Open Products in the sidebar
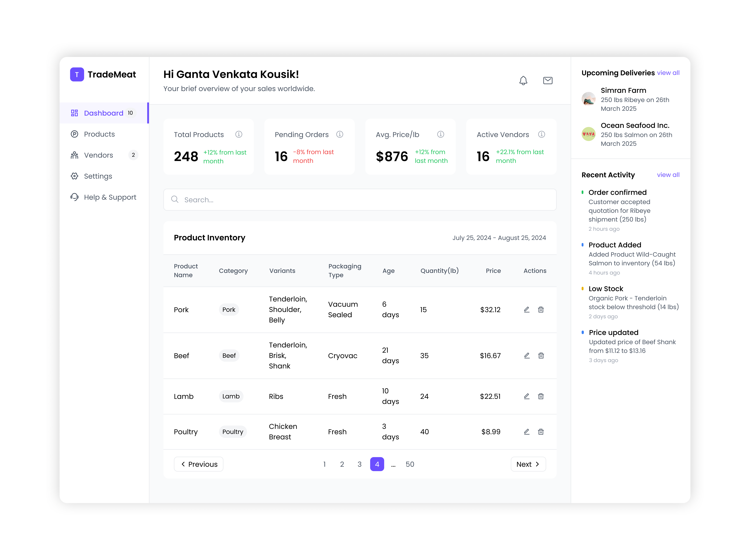This screenshot has width=750, height=560. [x=99, y=134]
